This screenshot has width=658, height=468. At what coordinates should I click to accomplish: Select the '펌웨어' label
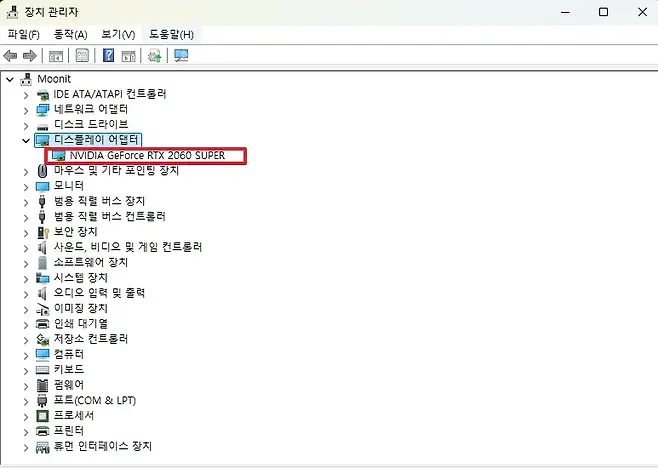pos(69,385)
